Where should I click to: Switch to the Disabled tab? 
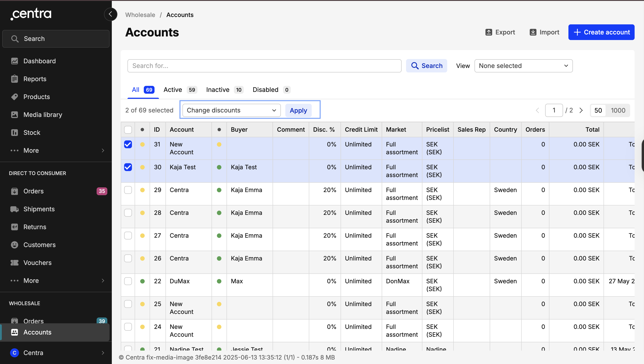pyautogui.click(x=271, y=90)
